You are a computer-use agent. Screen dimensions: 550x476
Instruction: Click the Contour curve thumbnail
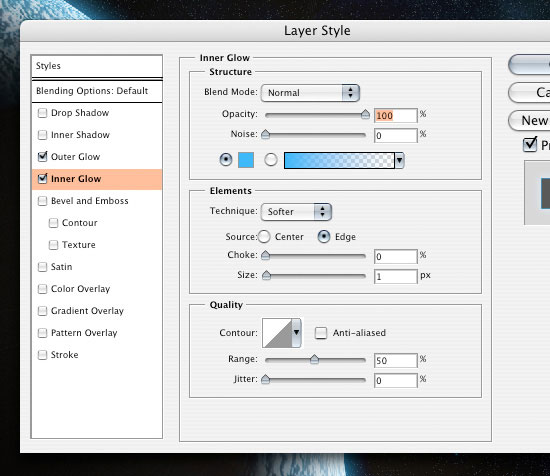pos(277,333)
